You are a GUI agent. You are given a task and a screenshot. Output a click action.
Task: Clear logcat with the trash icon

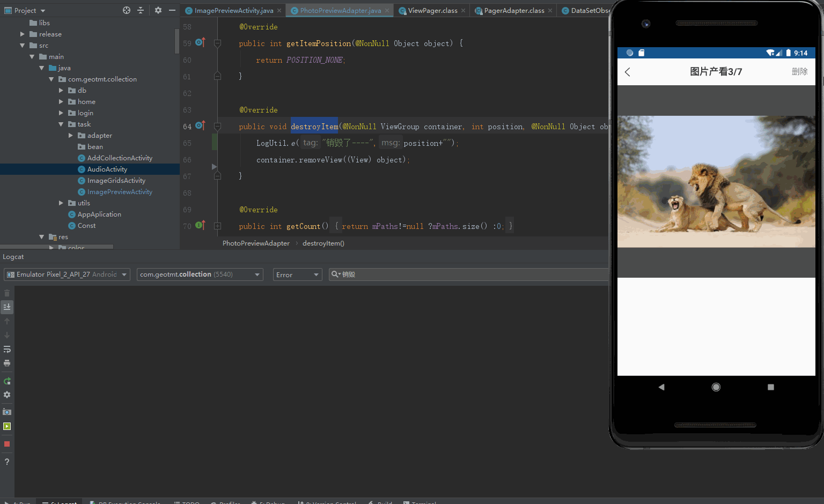[7, 293]
